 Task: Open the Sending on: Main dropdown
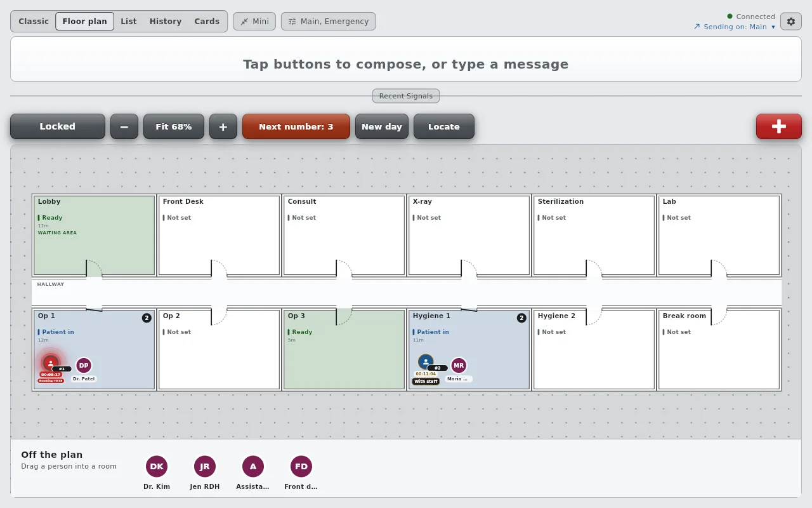tap(735, 27)
